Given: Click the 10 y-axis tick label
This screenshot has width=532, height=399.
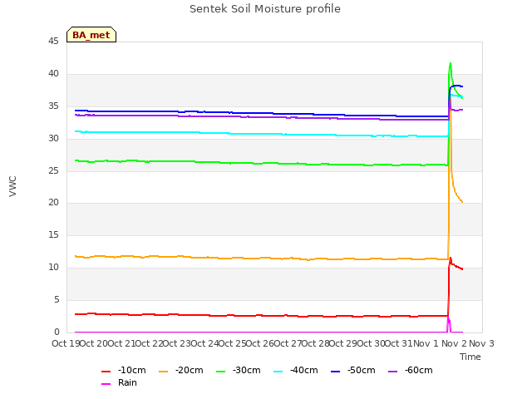Looking at the screenshot, I should (53, 268).
